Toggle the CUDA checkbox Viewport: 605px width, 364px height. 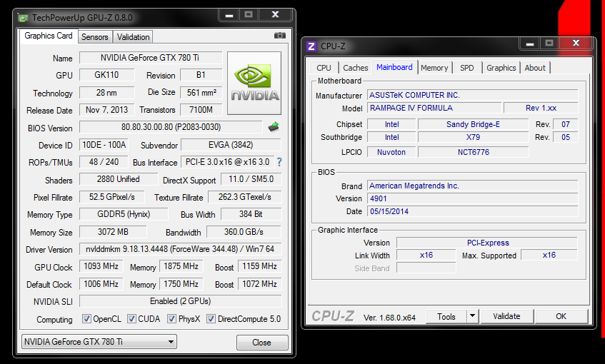point(131,319)
